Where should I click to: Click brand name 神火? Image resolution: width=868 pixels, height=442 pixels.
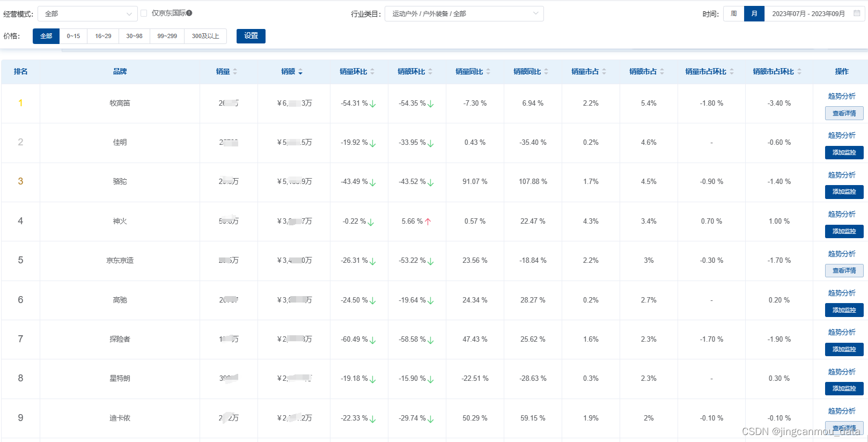click(120, 221)
